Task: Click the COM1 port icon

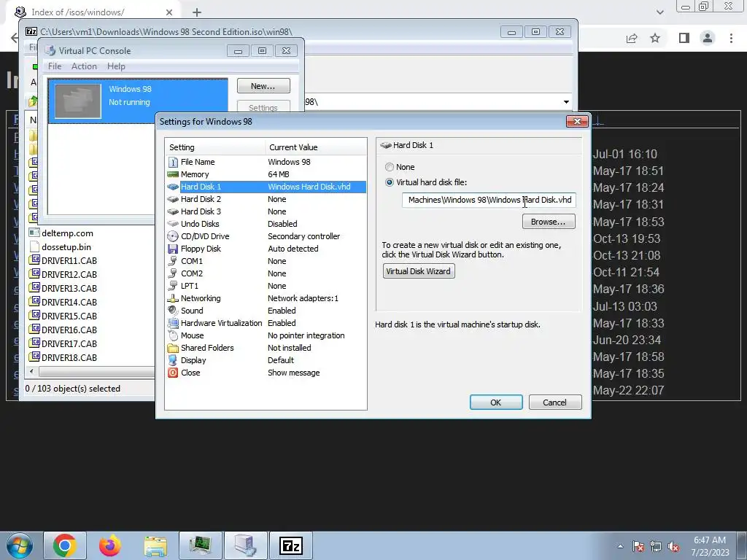Action: (x=173, y=261)
